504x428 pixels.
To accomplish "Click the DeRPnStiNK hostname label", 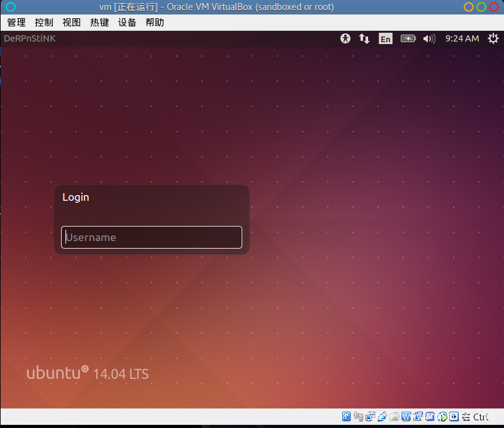I will (x=30, y=38).
